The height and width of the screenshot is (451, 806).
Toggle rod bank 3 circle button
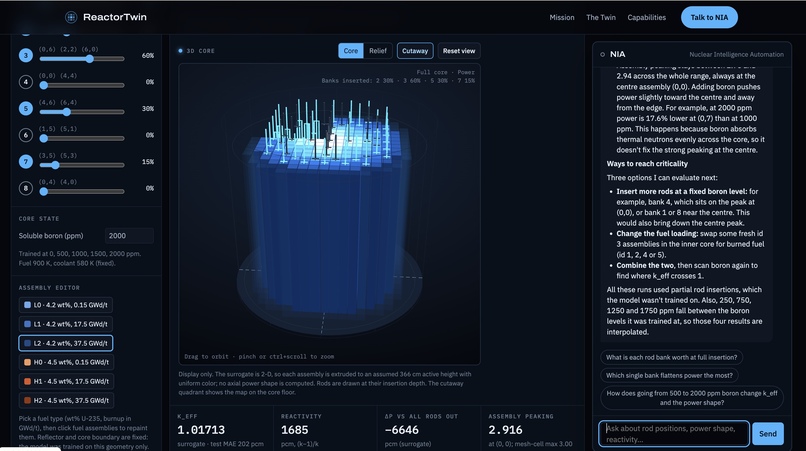(26, 56)
